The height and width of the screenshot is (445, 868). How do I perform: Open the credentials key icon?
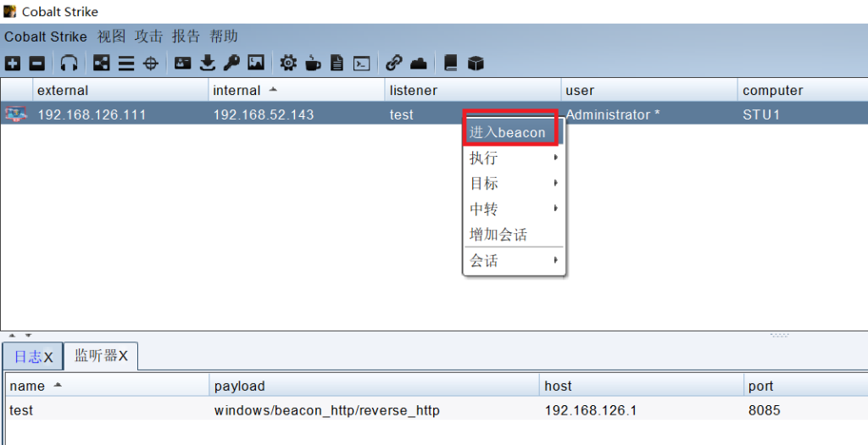pyautogui.click(x=231, y=63)
